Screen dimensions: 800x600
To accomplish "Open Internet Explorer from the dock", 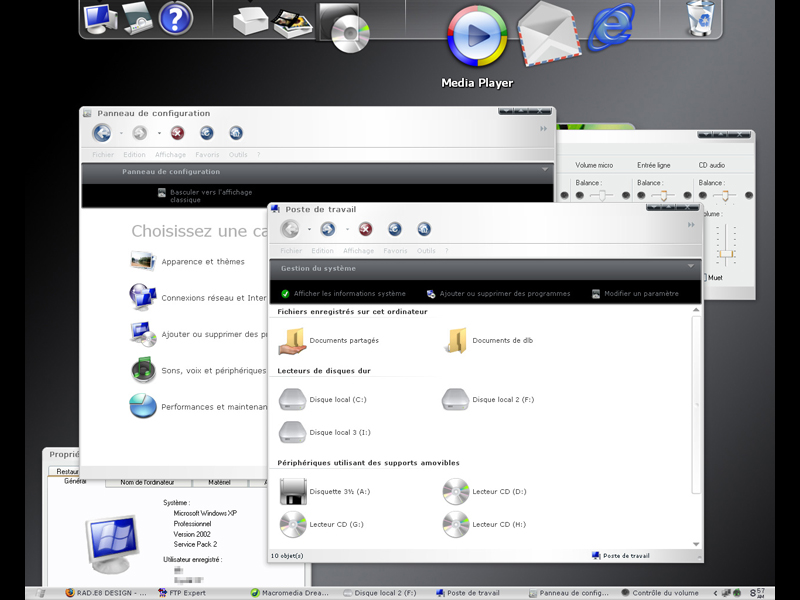I will tap(611, 27).
